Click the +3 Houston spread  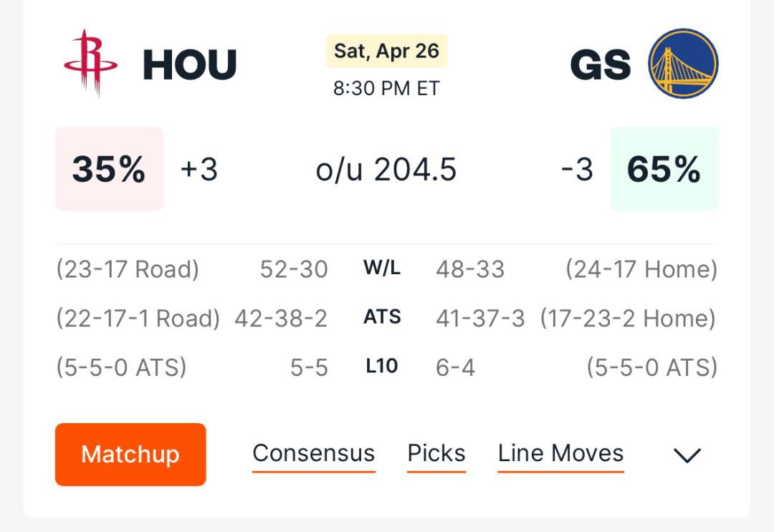[199, 170]
